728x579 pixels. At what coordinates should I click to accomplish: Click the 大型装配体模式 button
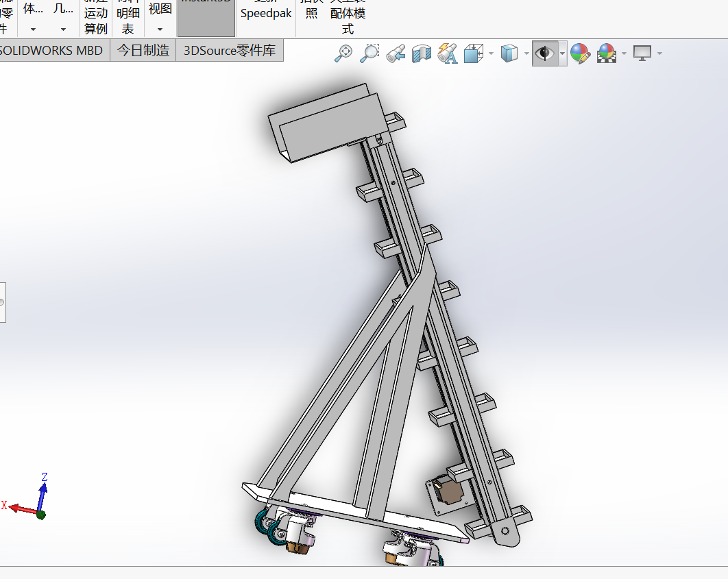click(348, 18)
